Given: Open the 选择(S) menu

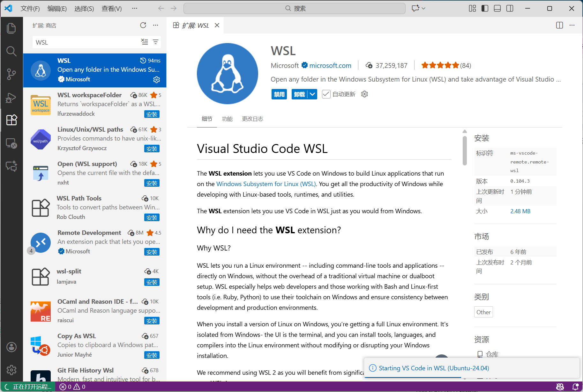Looking at the screenshot, I should pos(84,9).
